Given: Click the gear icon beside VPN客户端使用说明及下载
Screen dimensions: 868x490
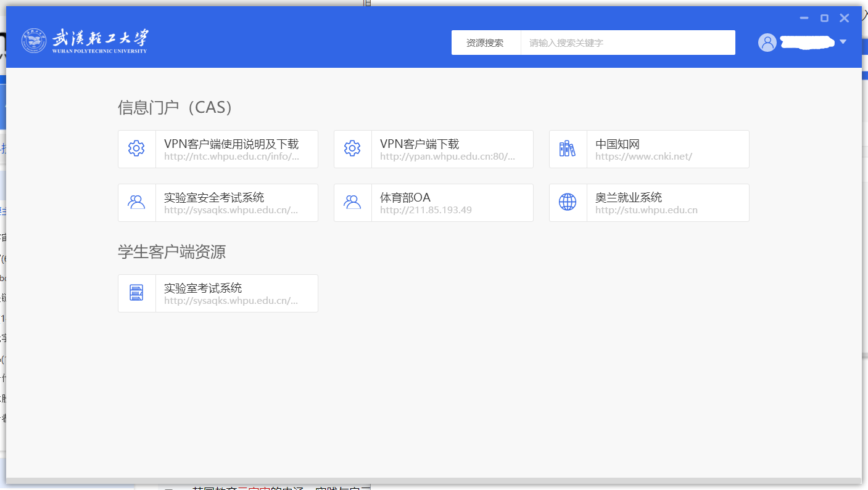Looking at the screenshot, I should (x=136, y=149).
